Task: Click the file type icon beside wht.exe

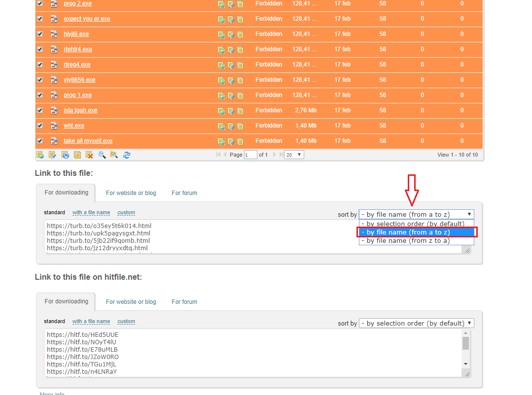Action: click(54, 126)
